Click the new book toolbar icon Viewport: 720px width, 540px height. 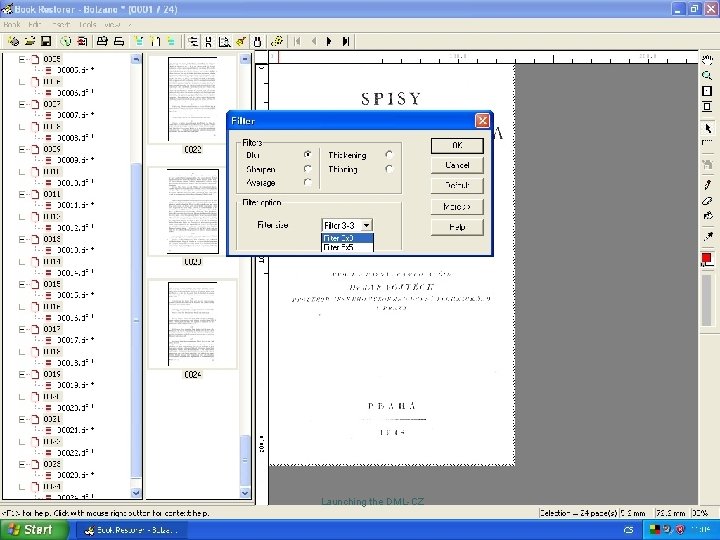pos(13,41)
